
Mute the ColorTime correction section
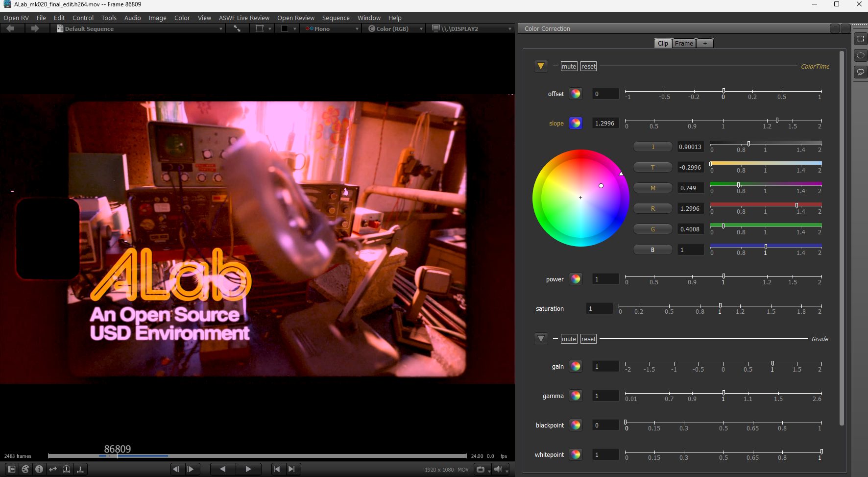(569, 67)
